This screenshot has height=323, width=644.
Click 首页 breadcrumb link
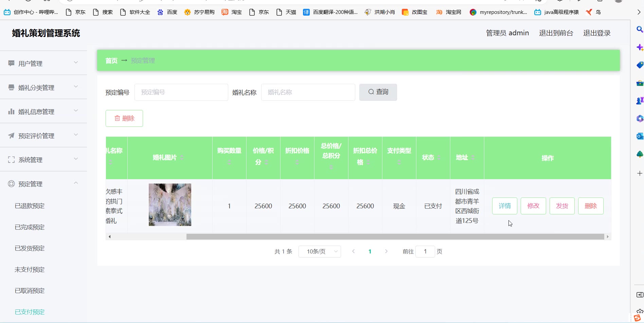(x=111, y=61)
